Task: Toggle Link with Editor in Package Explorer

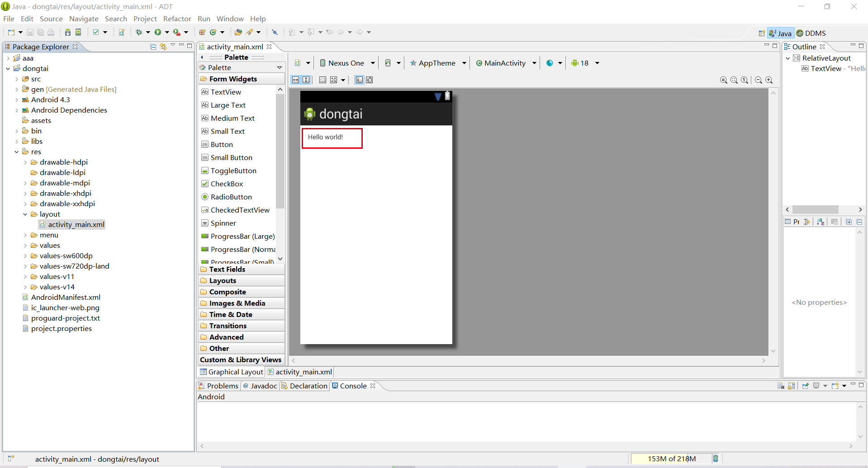Action: click(x=163, y=47)
